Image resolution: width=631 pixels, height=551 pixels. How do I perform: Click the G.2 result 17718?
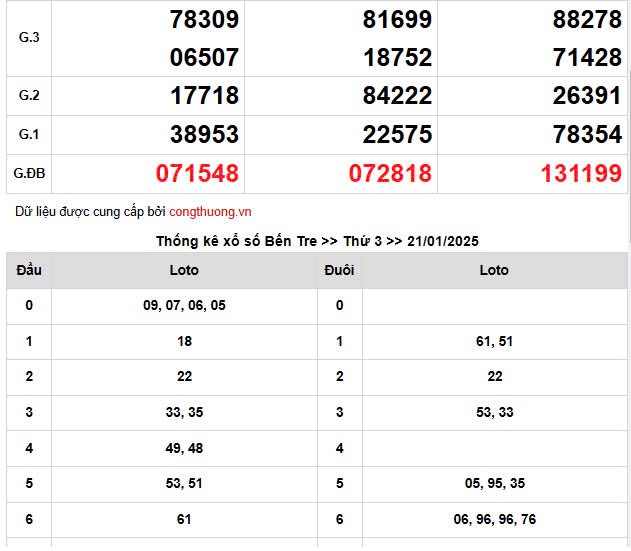click(x=204, y=96)
